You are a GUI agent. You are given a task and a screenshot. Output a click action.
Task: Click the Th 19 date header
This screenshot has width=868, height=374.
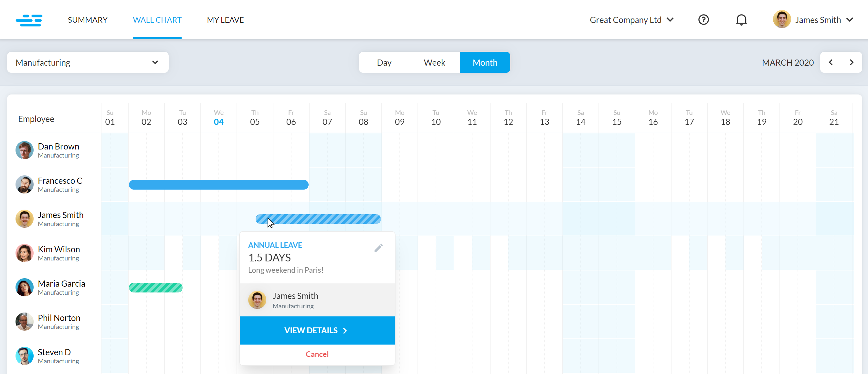click(762, 118)
